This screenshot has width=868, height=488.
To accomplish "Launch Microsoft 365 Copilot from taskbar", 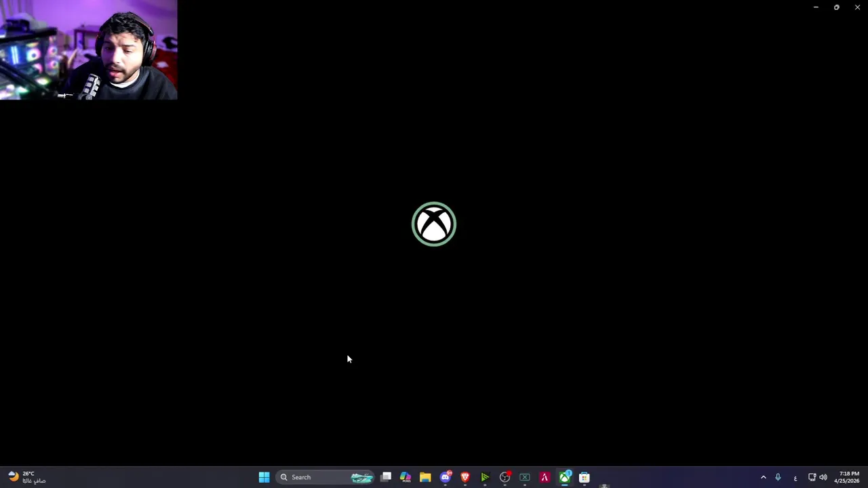I will [x=406, y=477].
